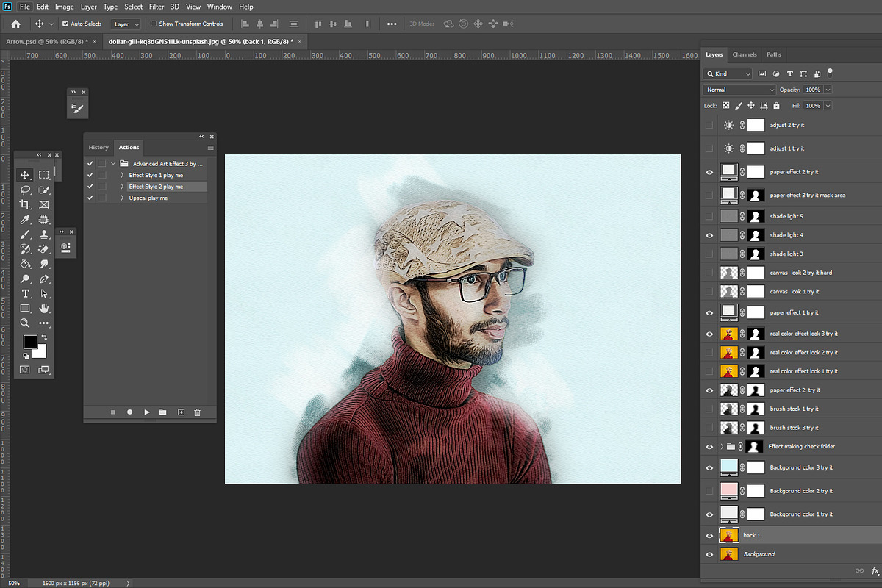Expand the 'Effect making check folder' group

pyautogui.click(x=723, y=447)
